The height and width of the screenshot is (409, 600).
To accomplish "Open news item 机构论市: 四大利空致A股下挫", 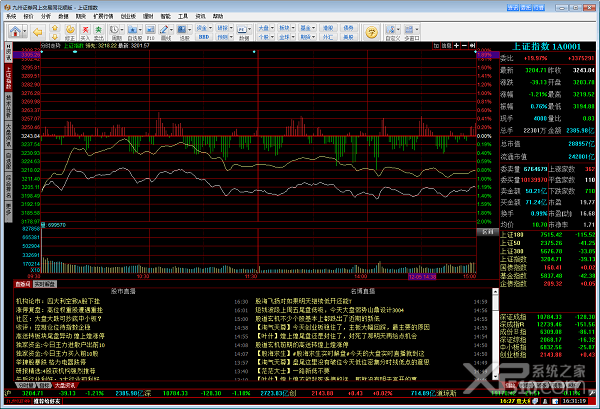I will [58, 301].
